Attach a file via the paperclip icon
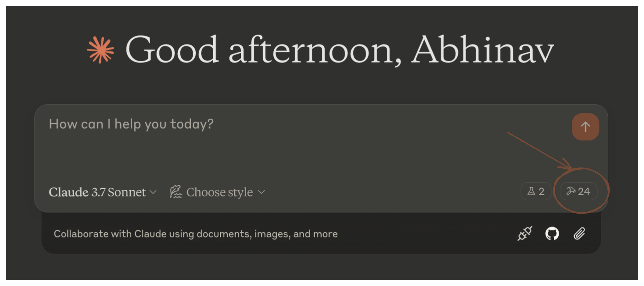Screen dimensions: 644x286 coord(579,234)
